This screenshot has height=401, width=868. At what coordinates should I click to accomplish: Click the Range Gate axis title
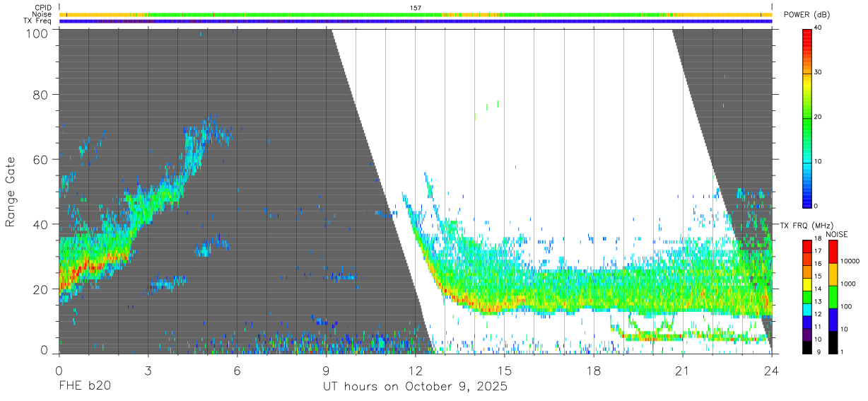click(11, 192)
